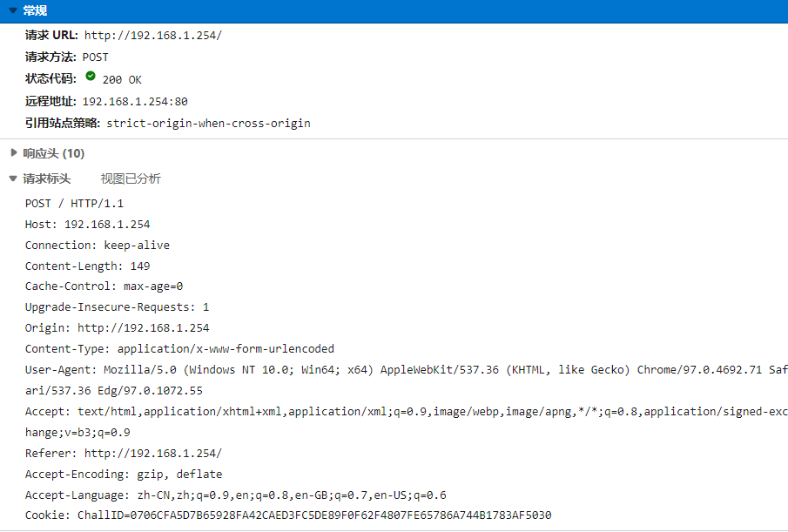Collapse the 请求标头 section
The image size is (788, 532).
point(13,178)
